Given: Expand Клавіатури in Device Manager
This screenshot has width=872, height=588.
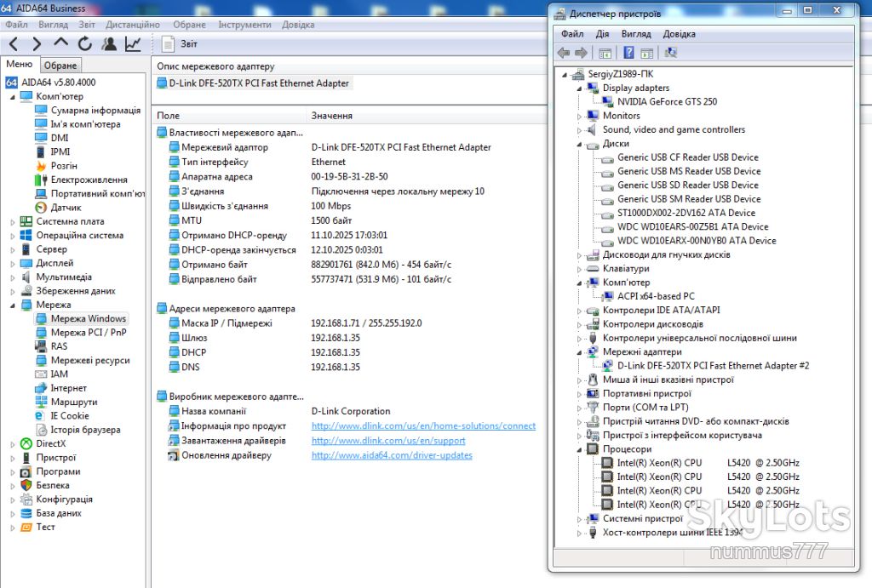Looking at the screenshot, I should point(579,269).
